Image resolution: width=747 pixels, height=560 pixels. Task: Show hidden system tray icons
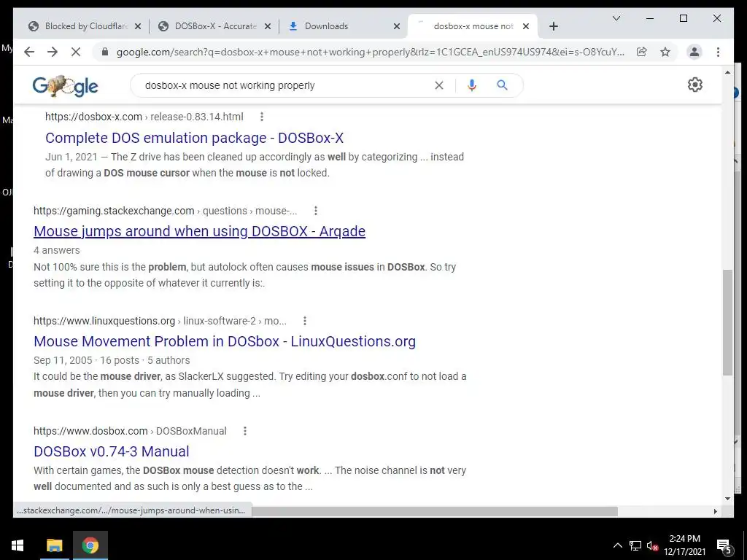pyautogui.click(x=617, y=545)
